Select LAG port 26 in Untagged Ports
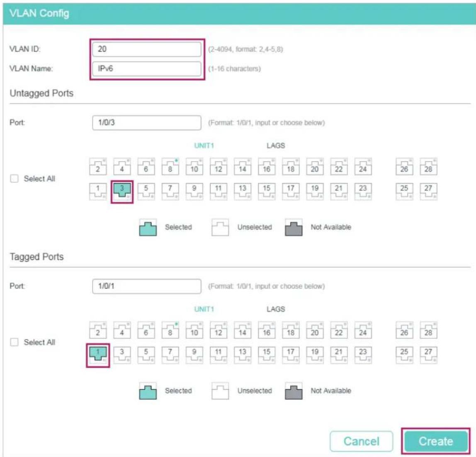476x457 pixels. click(404, 166)
